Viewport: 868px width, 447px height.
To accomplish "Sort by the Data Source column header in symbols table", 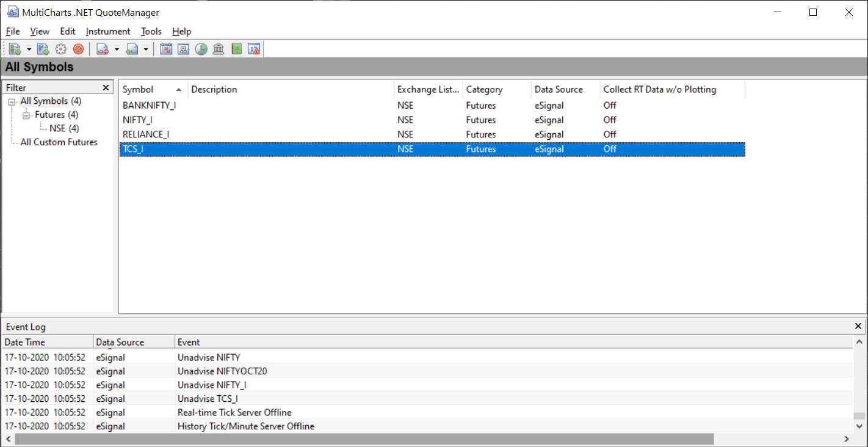I will coord(566,90).
